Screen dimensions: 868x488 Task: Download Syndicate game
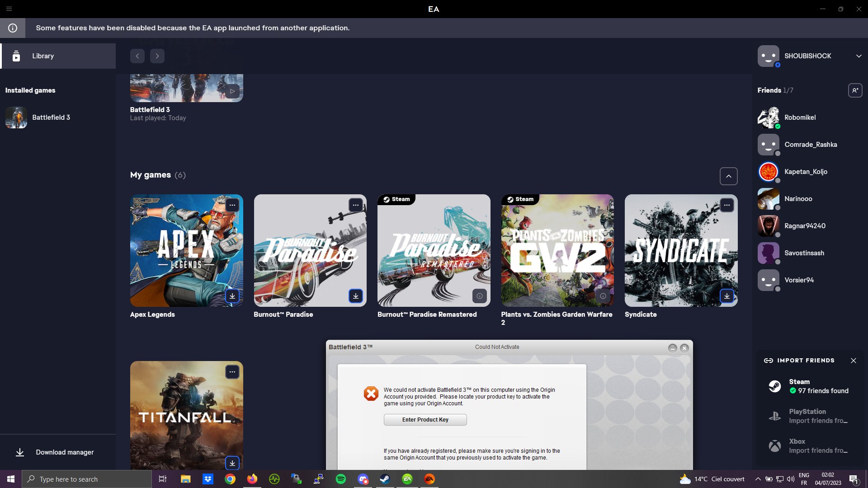[x=727, y=296]
